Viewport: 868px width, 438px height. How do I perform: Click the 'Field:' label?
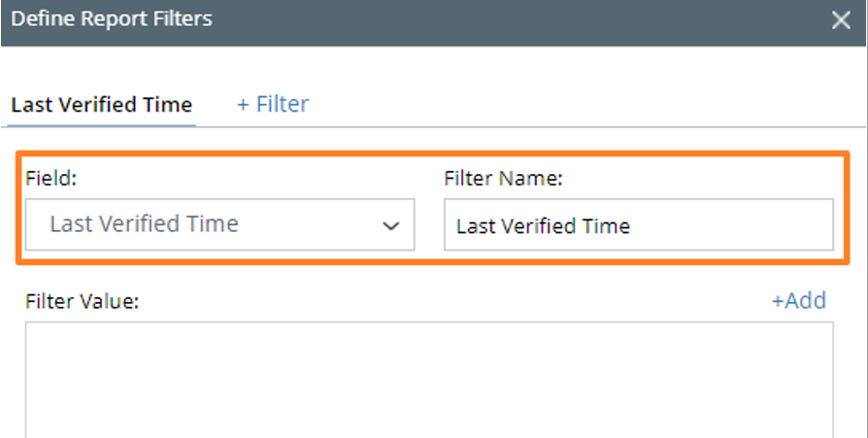50,179
